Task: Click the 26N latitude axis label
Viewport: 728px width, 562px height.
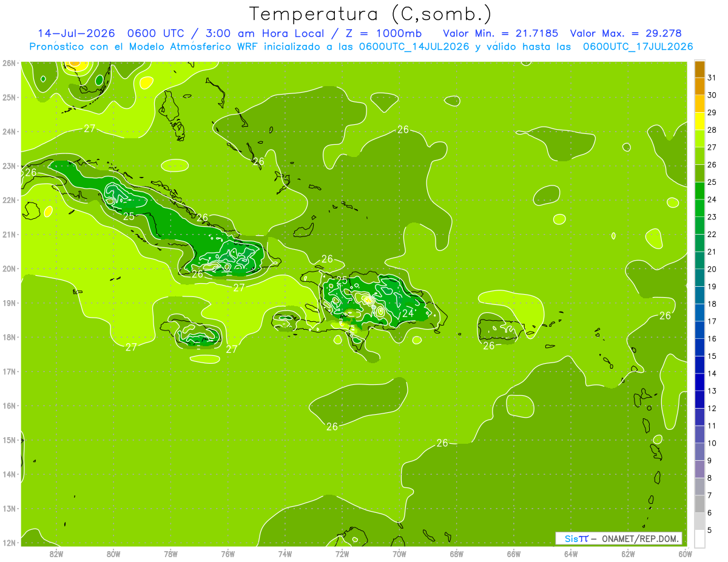Action: coord(8,62)
